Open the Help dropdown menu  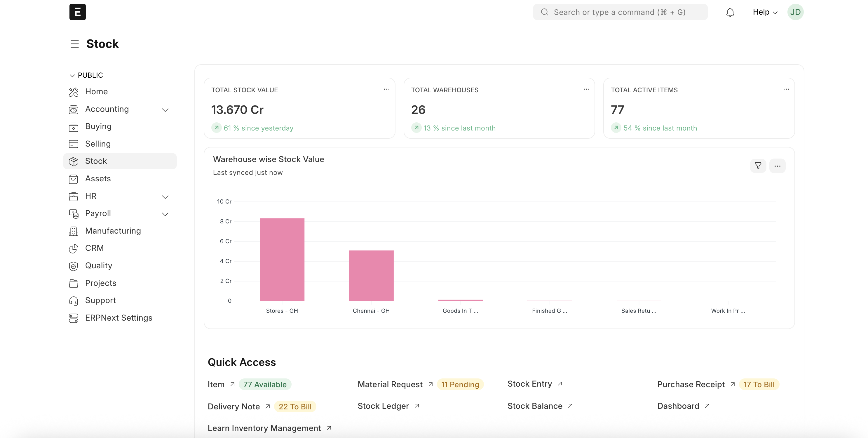click(x=764, y=12)
